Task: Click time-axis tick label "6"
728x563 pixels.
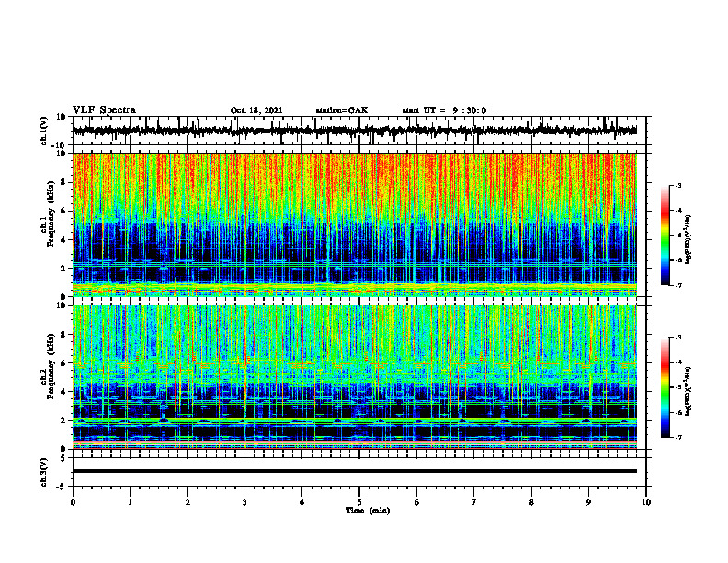Action: 416,502
